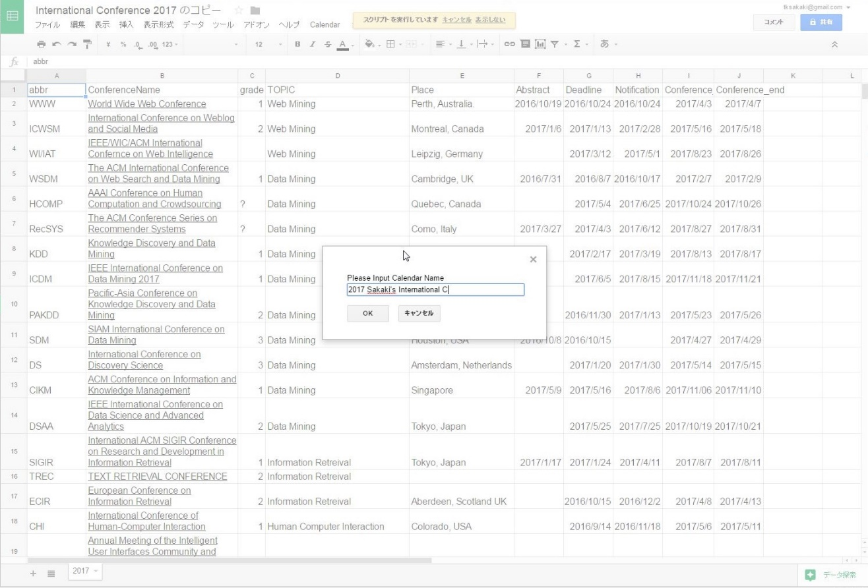Click the データ探索 explore button

(833, 575)
